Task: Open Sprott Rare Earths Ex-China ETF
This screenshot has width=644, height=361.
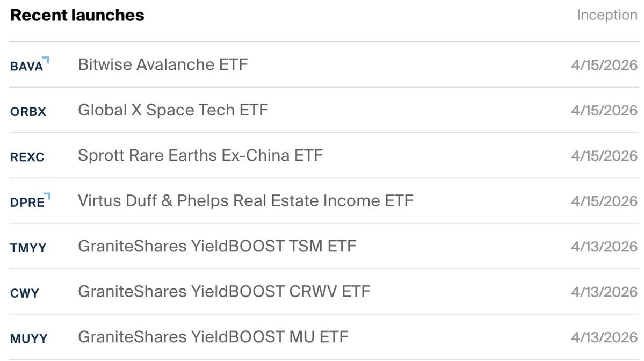Action: pyautogui.click(x=200, y=156)
